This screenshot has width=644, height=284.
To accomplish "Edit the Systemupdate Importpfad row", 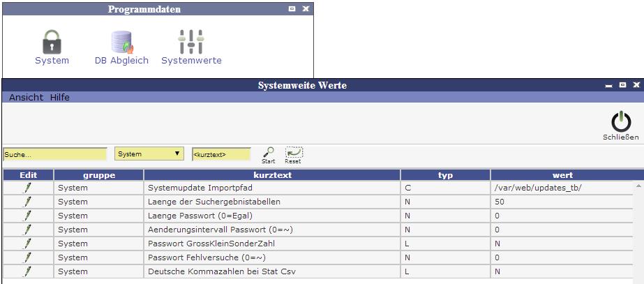I will pyautogui.click(x=28, y=188).
